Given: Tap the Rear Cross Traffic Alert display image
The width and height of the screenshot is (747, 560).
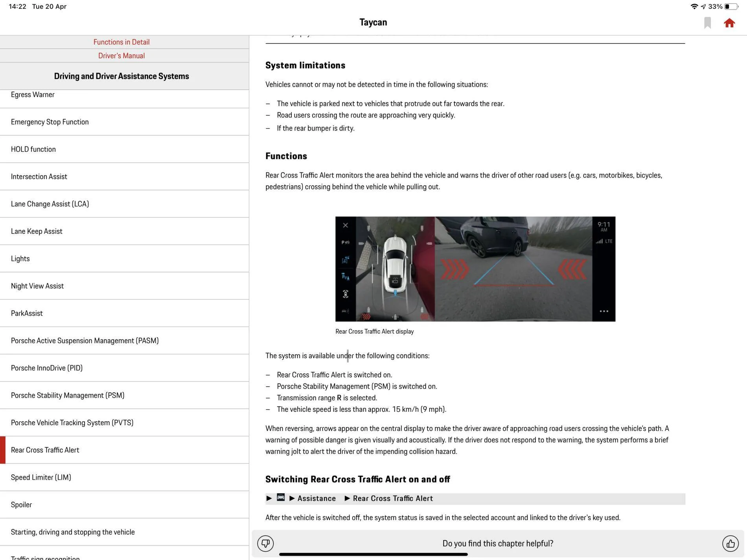Looking at the screenshot, I should (x=475, y=269).
